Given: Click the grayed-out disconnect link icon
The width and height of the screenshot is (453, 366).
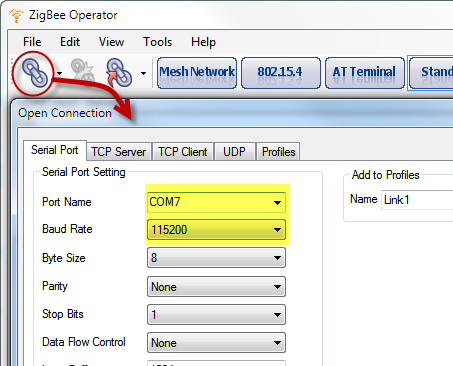Looking at the screenshot, I should click(83, 70).
